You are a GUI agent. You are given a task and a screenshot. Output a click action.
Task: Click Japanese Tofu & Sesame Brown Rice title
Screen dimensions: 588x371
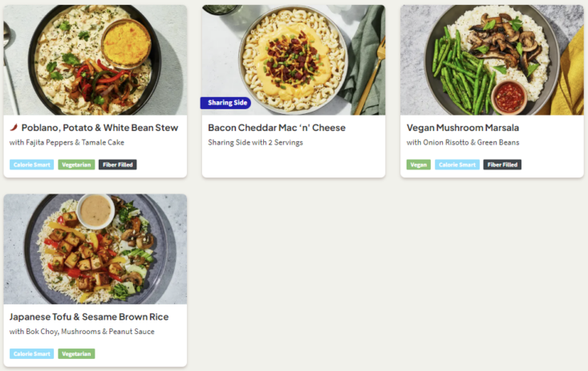89,316
